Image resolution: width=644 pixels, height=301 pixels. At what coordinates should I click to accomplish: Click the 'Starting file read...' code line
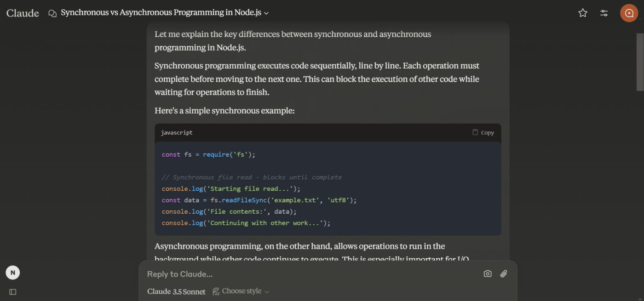[x=231, y=188]
